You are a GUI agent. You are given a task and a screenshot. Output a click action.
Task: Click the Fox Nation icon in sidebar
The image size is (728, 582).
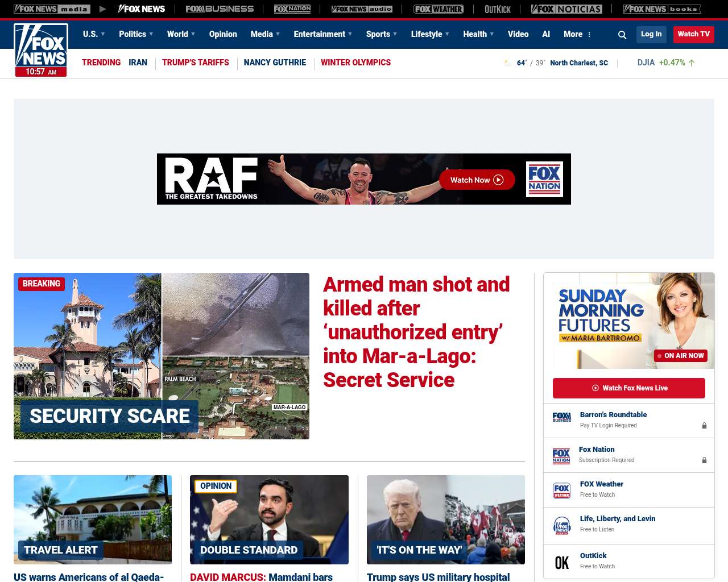[x=561, y=456]
